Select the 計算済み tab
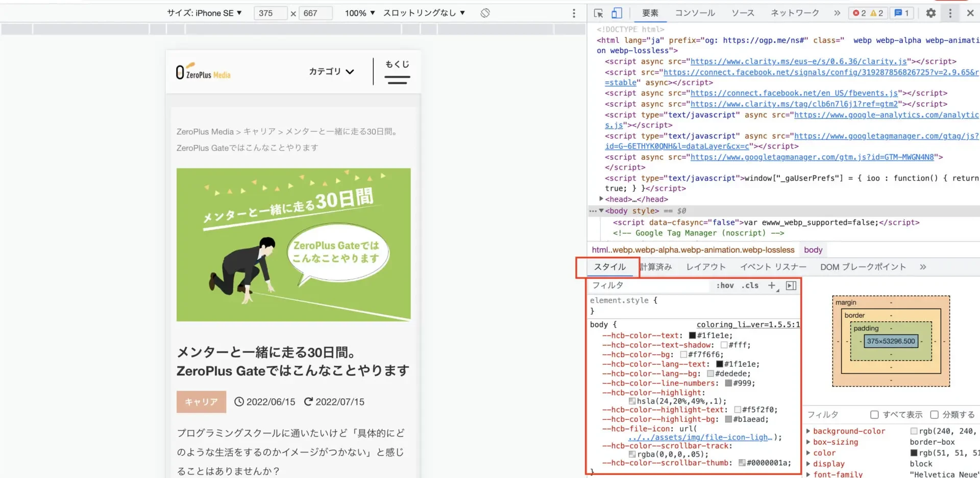The width and height of the screenshot is (980, 478). (656, 267)
